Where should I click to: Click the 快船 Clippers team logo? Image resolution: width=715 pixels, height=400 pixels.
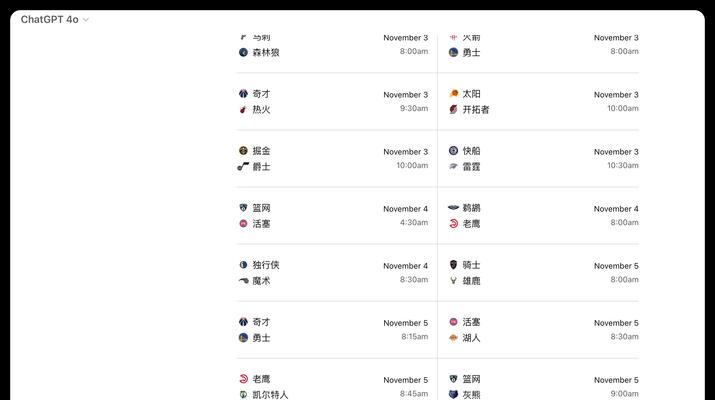click(x=453, y=151)
